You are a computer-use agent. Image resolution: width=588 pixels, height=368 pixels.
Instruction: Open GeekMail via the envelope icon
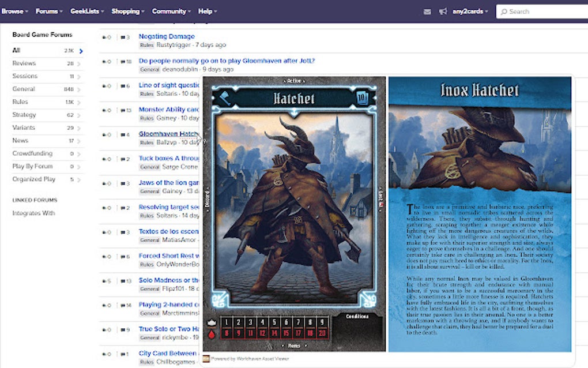coord(427,11)
